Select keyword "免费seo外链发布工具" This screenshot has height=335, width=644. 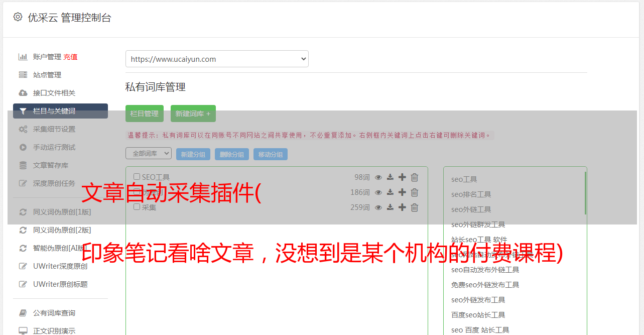coord(485,285)
